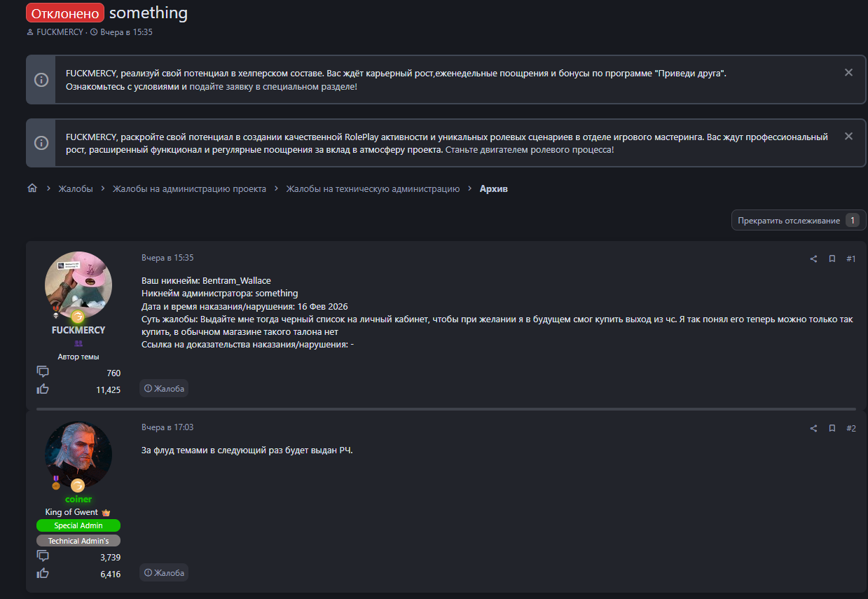This screenshot has width=868, height=599.
Task: Report coiner's reply with Жалоба button
Action: pos(164,573)
